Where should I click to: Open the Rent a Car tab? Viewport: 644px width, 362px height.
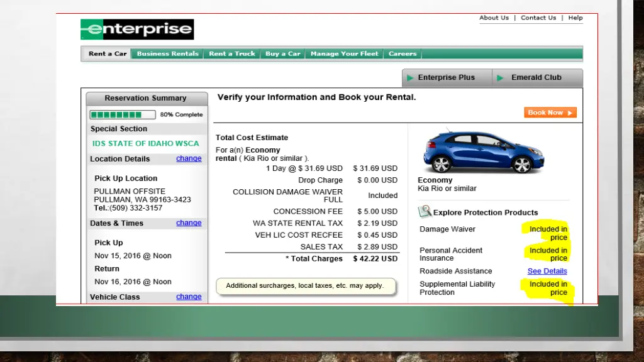(x=108, y=54)
